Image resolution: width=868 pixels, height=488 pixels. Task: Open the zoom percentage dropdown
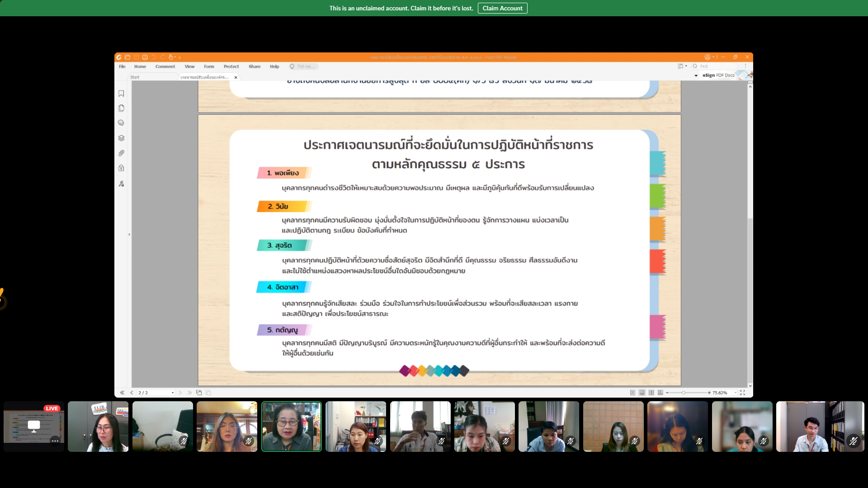pyautogui.click(x=736, y=393)
